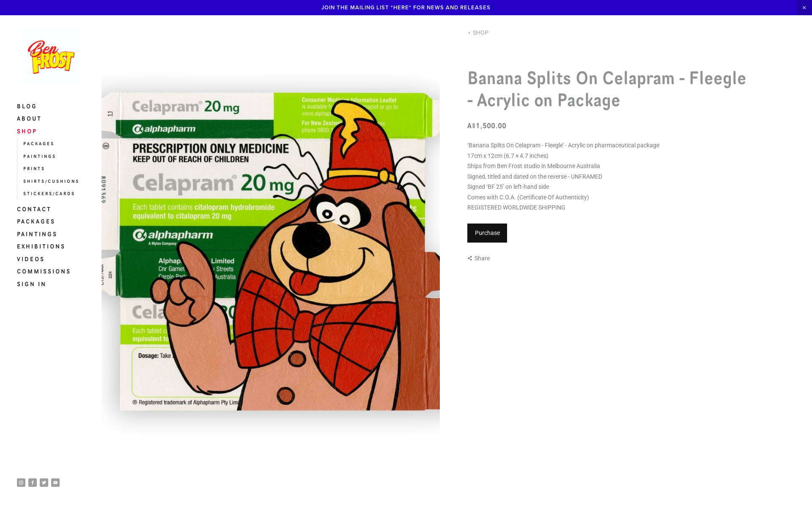Screen dimensions: 812x508
Task: Click the Purchase button
Action: 487,233
